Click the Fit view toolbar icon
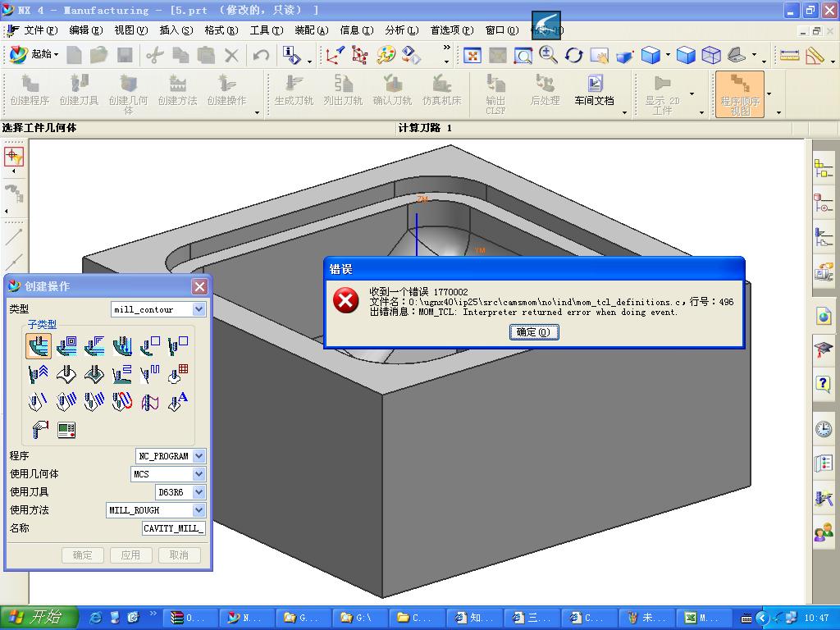Image resolution: width=840 pixels, height=630 pixels. coord(472,55)
